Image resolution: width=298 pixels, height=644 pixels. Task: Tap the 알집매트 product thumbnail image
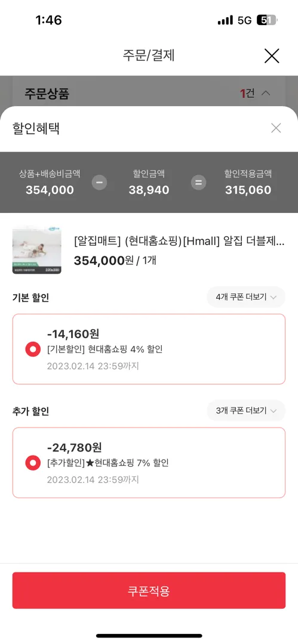[37, 249]
